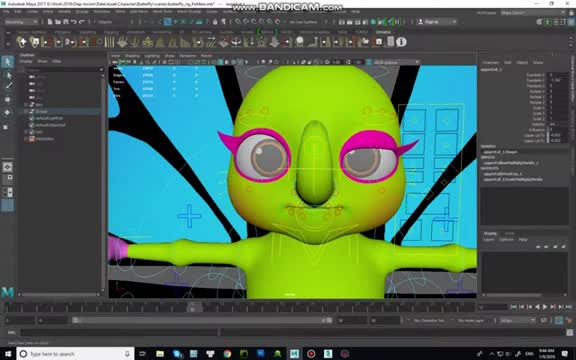Open the viewport color space dropdown
This screenshot has height=360, width=576.
click(396, 62)
